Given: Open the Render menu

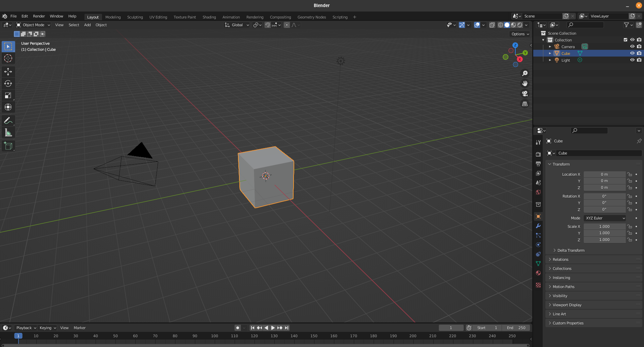Looking at the screenshot, I should pyautogui.click(x=39, y=16).
